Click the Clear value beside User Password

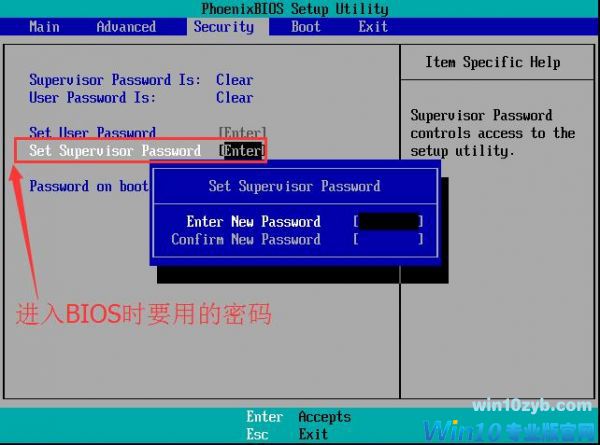point(235,98)
